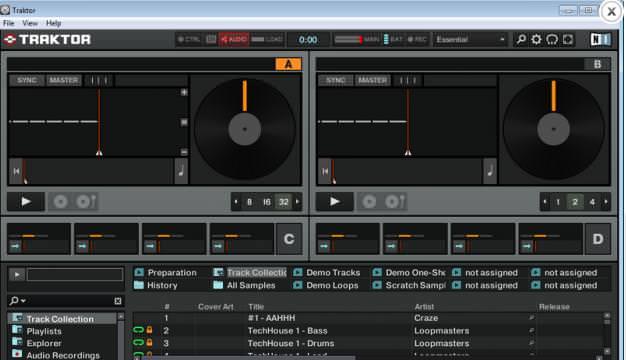Select Preparation favorite folder
The image size is (626, 360).
[166, 273]
